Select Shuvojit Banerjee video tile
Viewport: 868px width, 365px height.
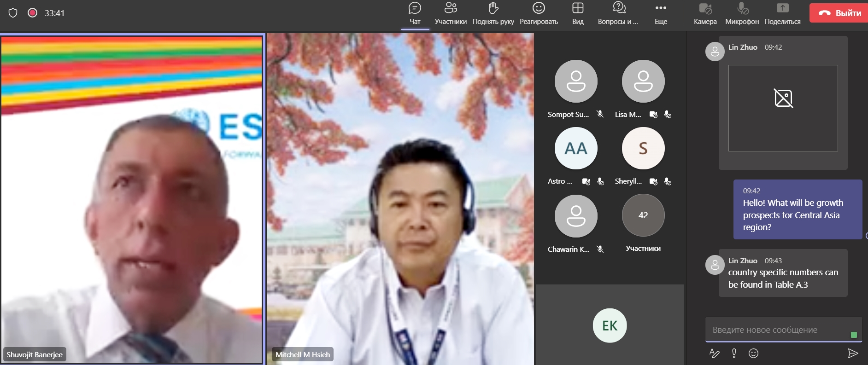pyautogui.click(x=132, y=199)
